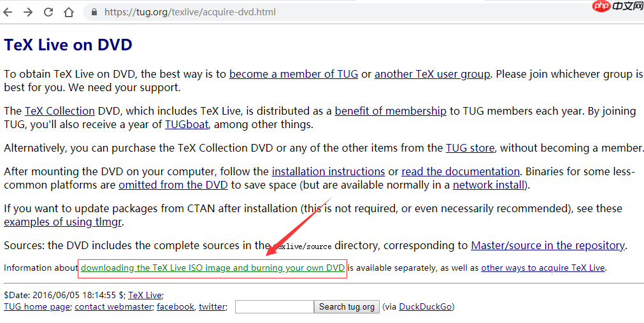
Task: Open the twitter footer link
Action: [x=212, y=306]
